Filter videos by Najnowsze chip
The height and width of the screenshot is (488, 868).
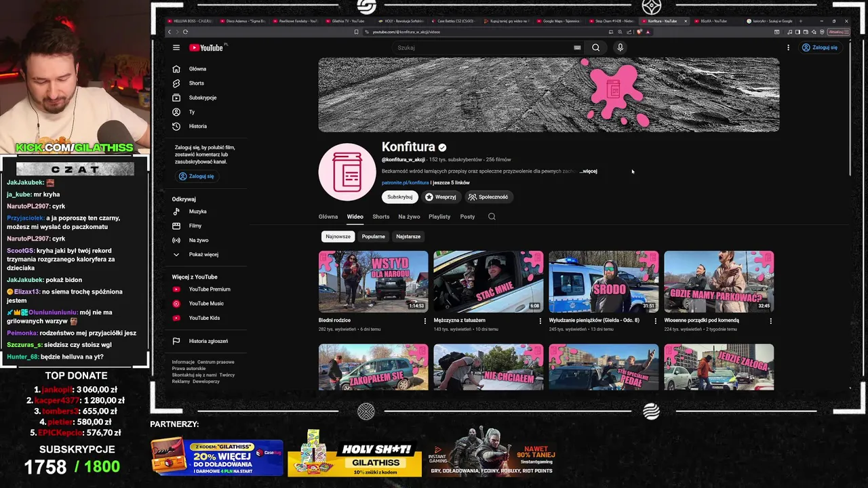tap(338, 237)
